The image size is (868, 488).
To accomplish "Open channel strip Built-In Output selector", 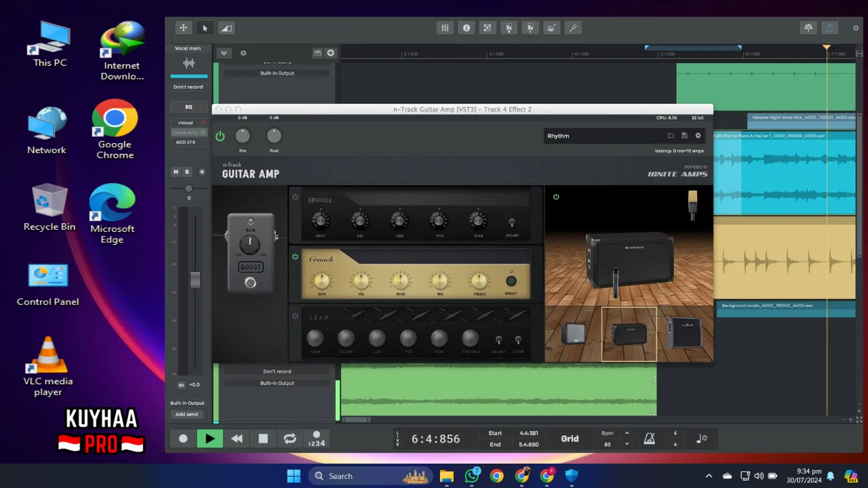I will 187,403.
